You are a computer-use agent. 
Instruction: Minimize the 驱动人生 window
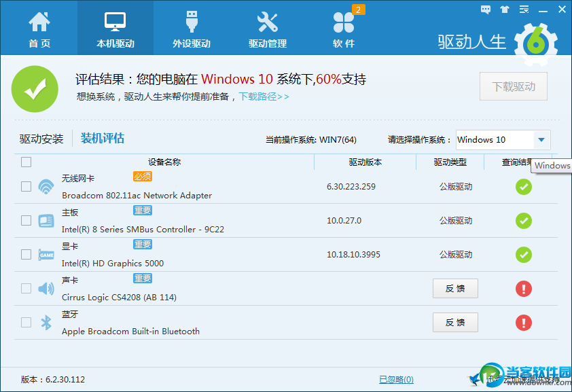tap(543, 11)
